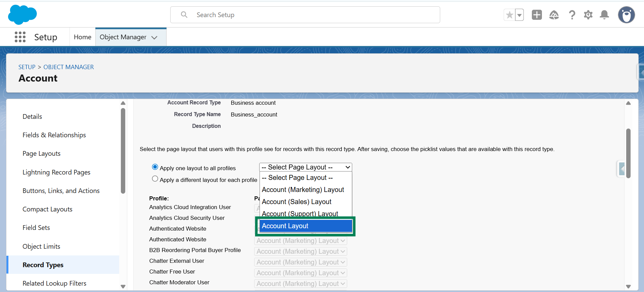Open layout dropdown for Chatter External User

301,262
